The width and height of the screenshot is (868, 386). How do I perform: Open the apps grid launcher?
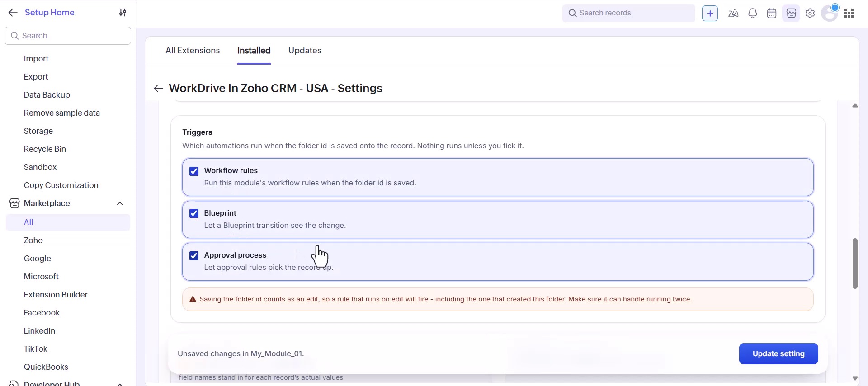(x=849, y=13)
